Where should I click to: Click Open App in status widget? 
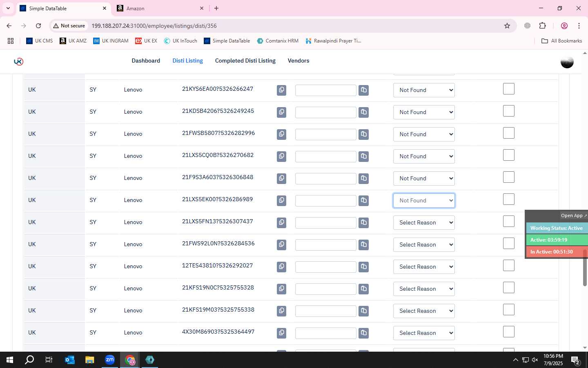[x=573, y=215]
